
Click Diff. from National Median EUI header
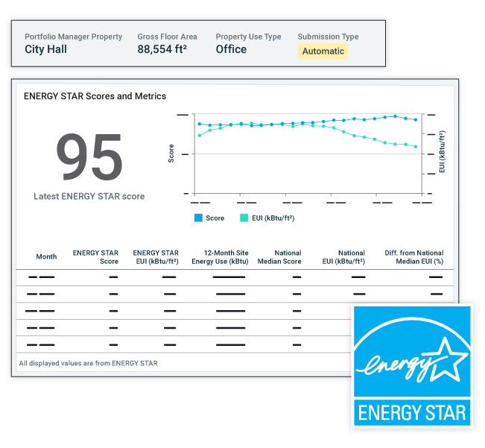414,257
